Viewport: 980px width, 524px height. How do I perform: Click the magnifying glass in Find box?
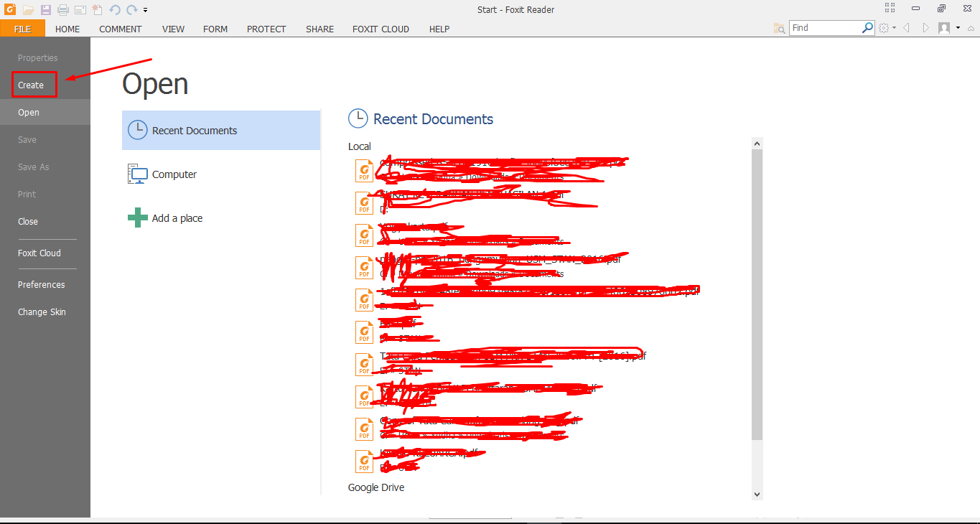[867, 27]
